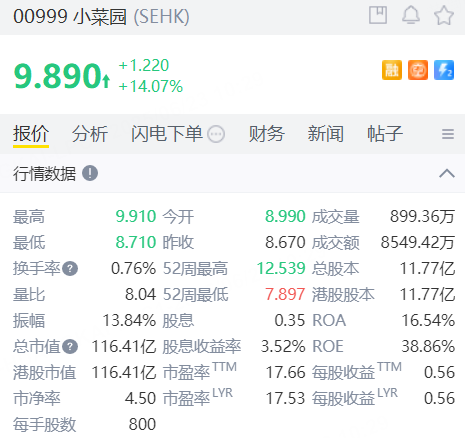This screenshot has width=465, height=438.
Task: Click the 市盈率 TTM value 17.66
Action: point(286,372)
